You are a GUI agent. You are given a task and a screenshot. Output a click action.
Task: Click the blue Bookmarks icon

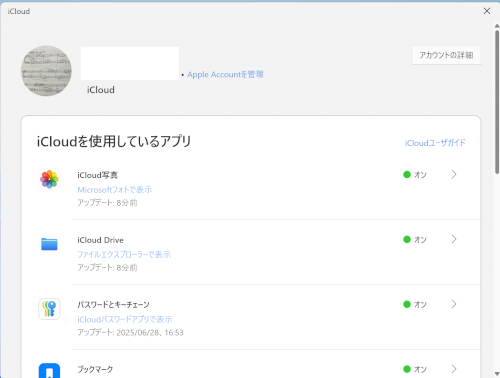49,371
